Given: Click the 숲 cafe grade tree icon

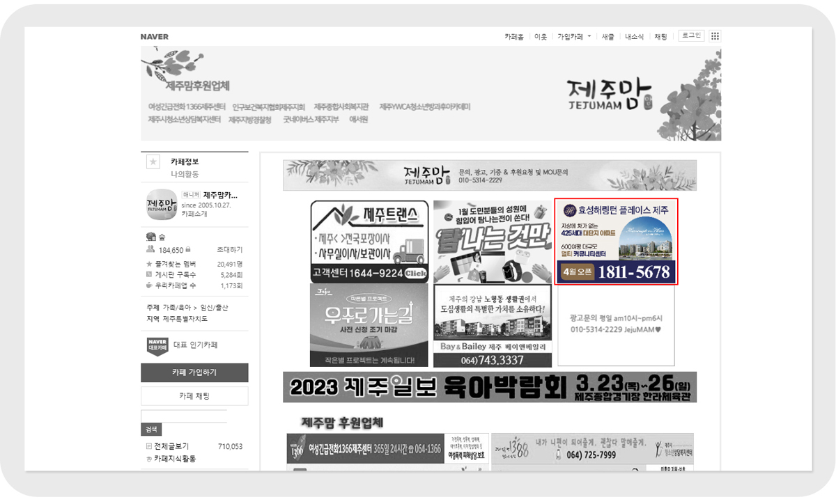Looking at the screenshot, I should (151, 237).
